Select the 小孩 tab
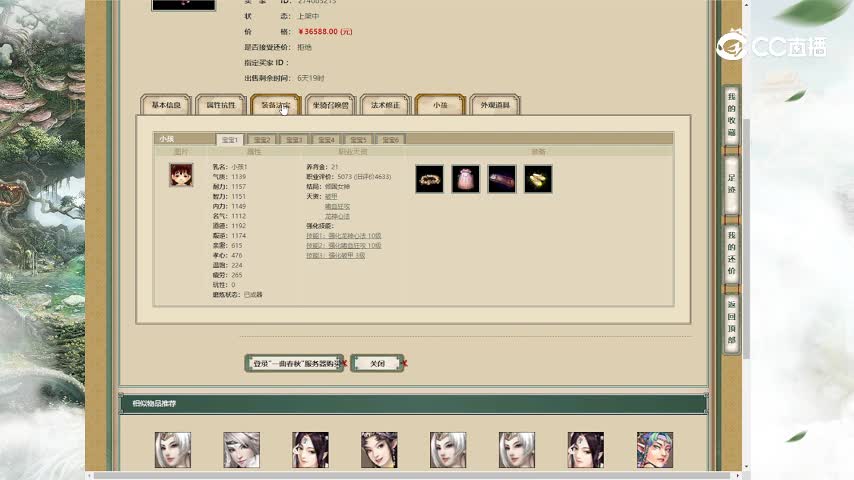 click(440, 105)
